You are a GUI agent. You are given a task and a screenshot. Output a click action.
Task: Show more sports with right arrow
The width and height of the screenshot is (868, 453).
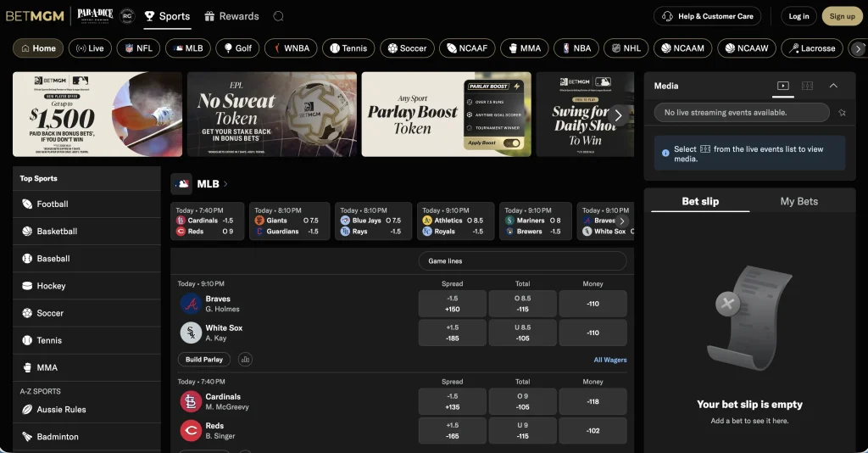pyautogui.click(x=858, y=48)
